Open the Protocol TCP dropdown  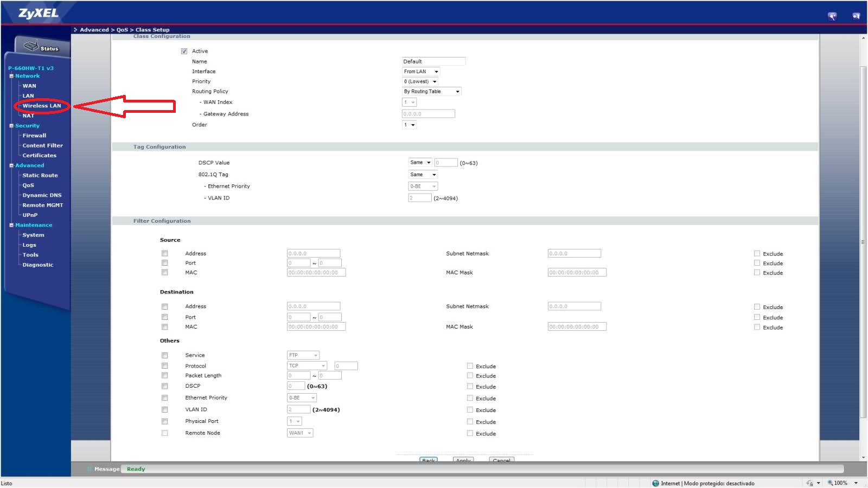(307, 365)
